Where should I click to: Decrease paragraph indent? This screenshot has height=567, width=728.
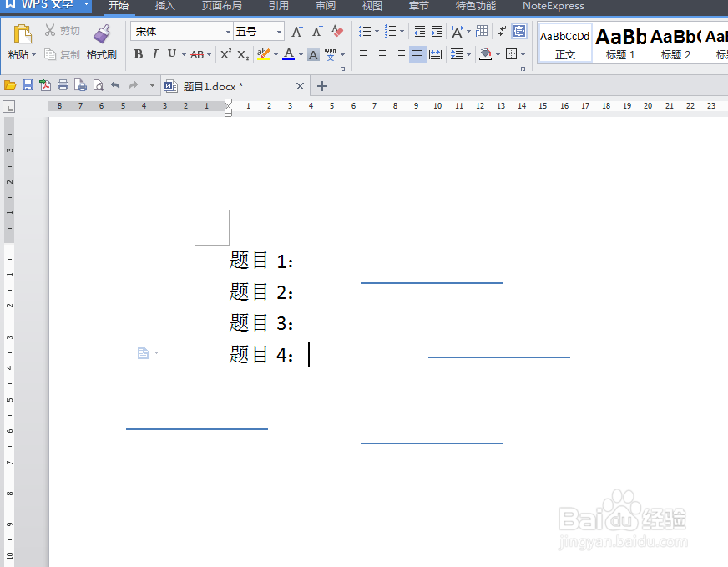pyautogui.click(x=419, y=32)
